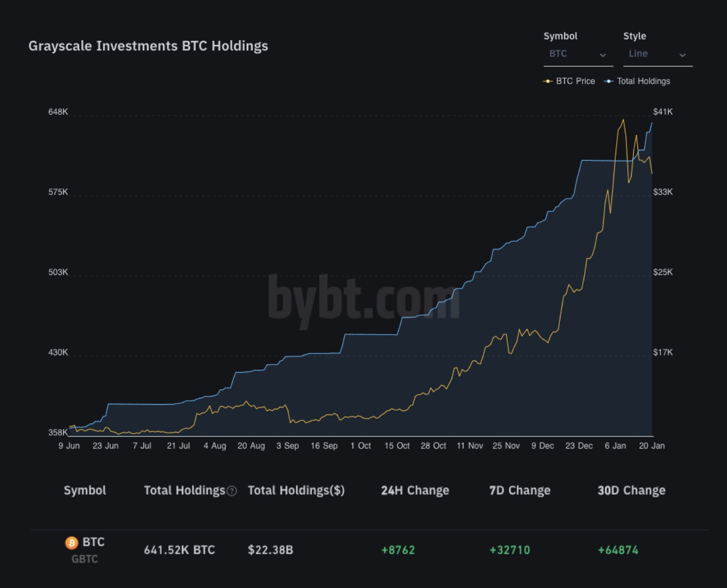Open the Style dropdown showing Line
Image resolution: width=727 pixels, height=588 pixels.
tap(658, 54)
